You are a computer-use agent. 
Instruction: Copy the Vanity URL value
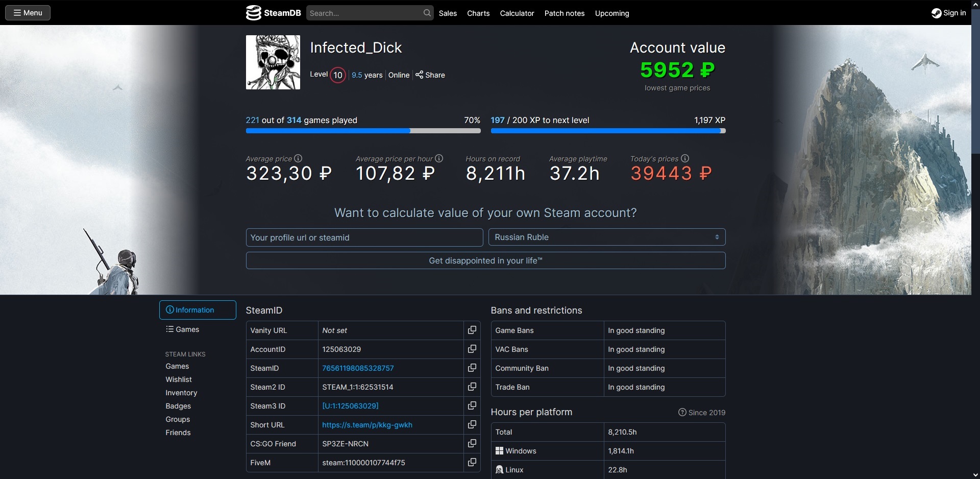[472, 330]
